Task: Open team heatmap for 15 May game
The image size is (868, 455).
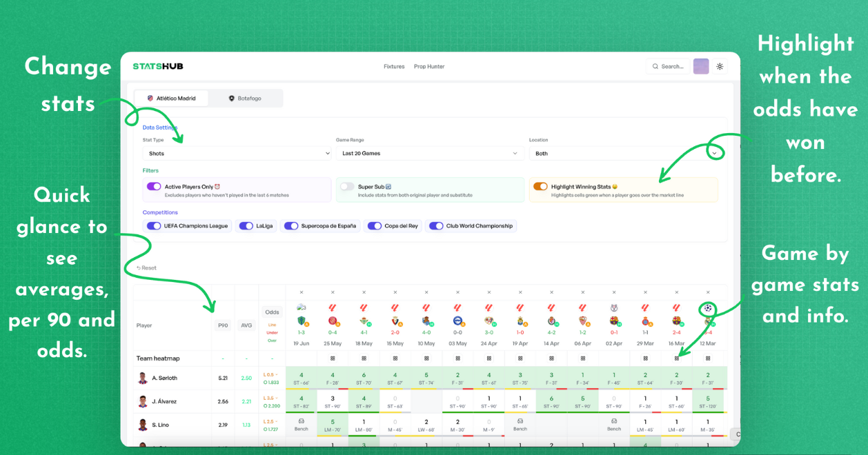Action: click(395, 358)
